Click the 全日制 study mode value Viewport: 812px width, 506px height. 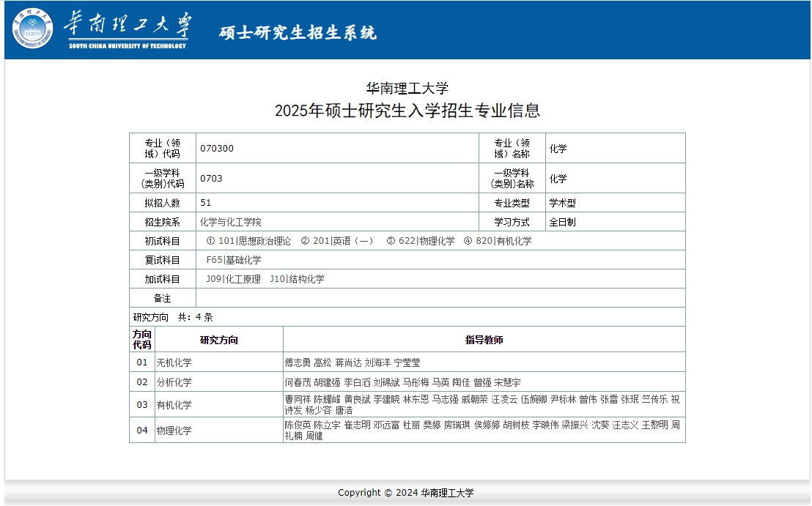(x=562, y=222)
